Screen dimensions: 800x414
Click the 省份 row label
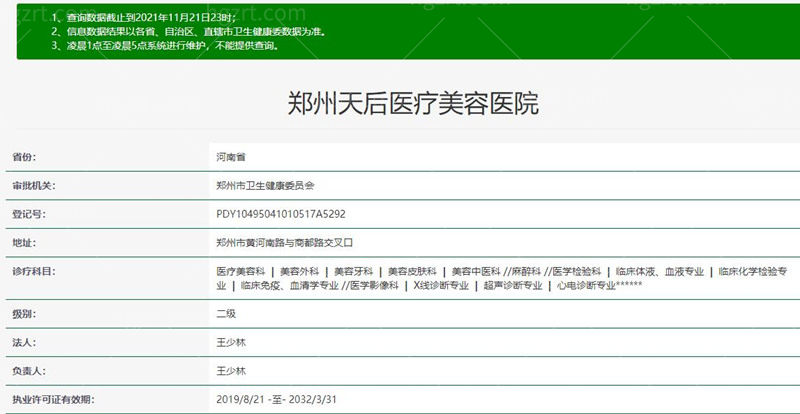[x=24, y=157]
